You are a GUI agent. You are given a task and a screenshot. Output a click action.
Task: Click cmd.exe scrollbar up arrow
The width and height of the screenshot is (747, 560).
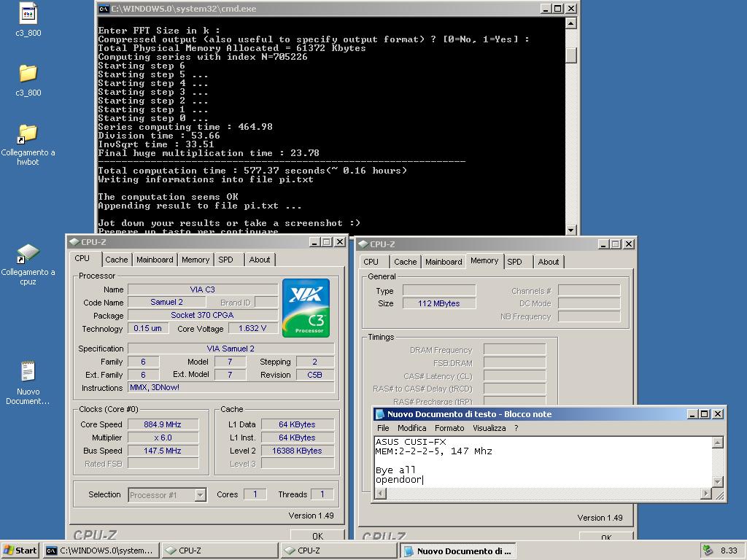pos(570,23)
